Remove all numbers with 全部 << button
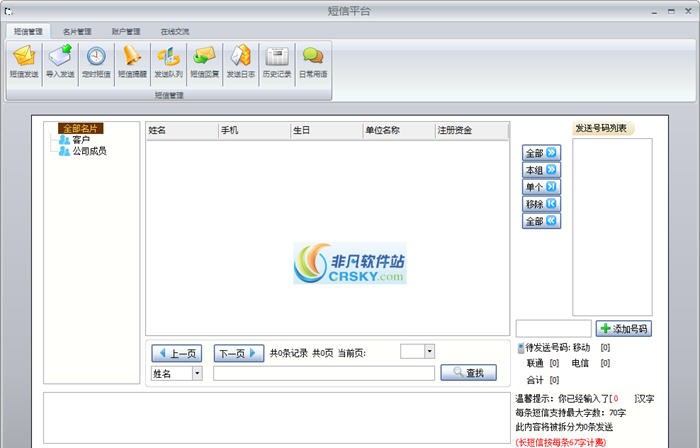 coord(541,221)
